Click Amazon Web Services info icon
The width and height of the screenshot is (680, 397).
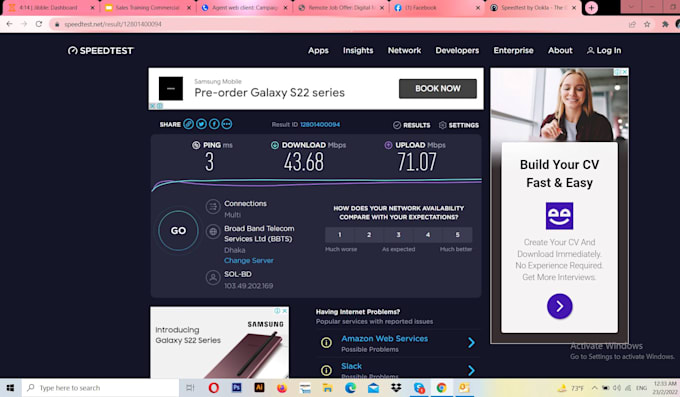326,343
